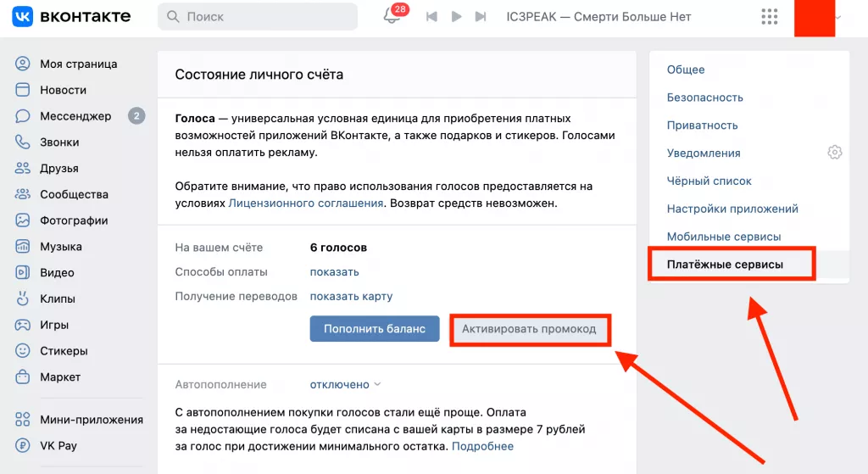Viewport: 868px width, 474px height.
Task: Open notification settings gear icon
Action: tap(834, 153)
